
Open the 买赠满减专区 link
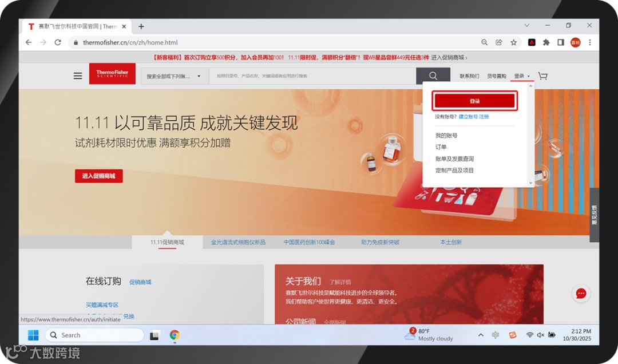coord(102,305)
